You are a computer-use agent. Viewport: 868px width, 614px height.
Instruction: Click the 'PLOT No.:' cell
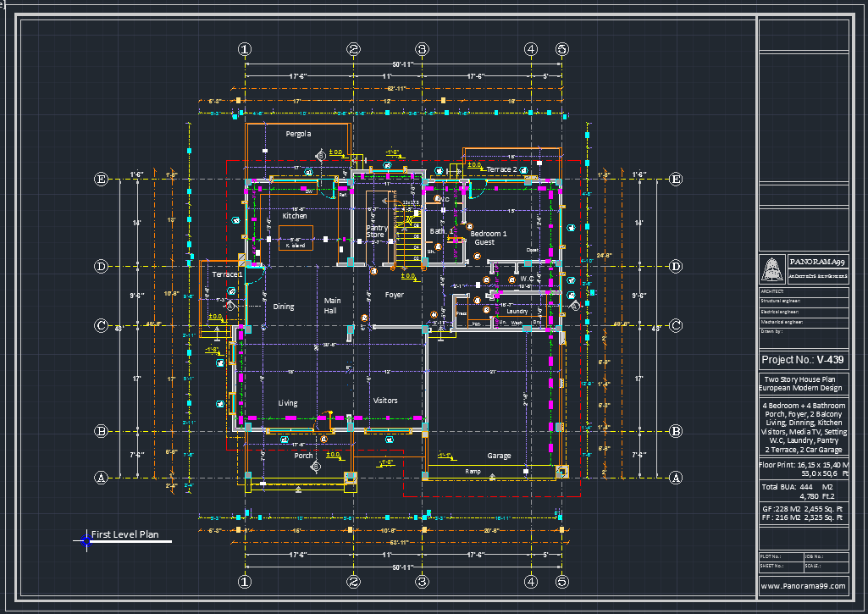point(781,556)
